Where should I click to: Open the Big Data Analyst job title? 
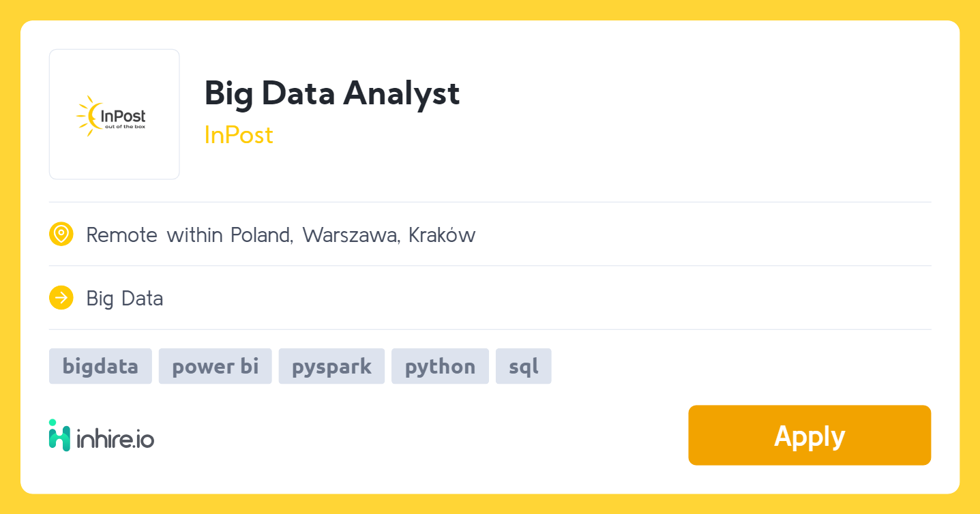(x=332, y=93)
